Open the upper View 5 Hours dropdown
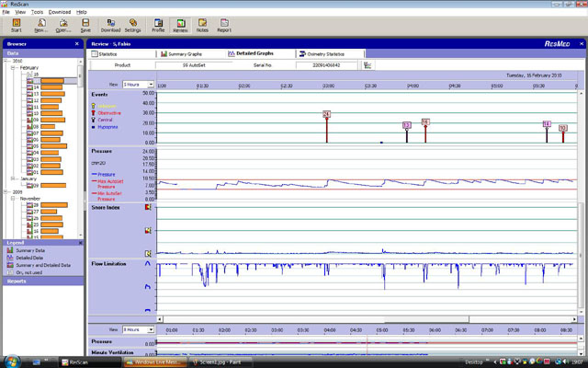 151,85
